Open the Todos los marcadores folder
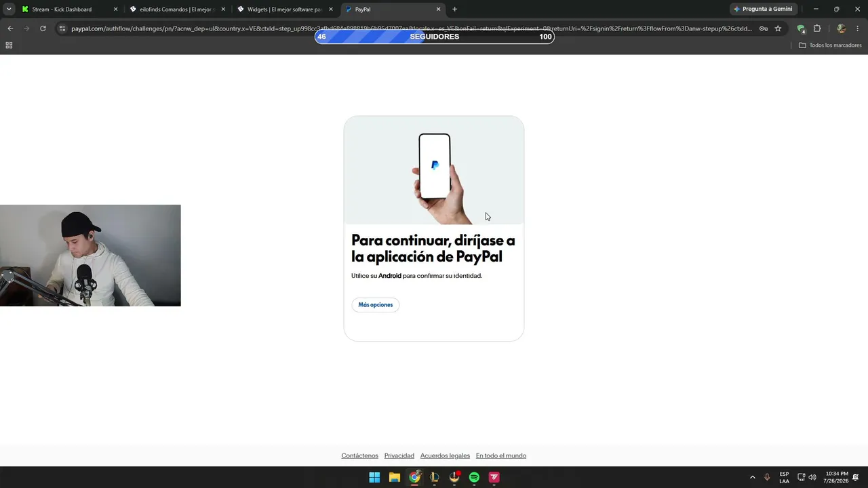Image resolution: width=868 pixels, height=488 pixels. click(830, 45)
